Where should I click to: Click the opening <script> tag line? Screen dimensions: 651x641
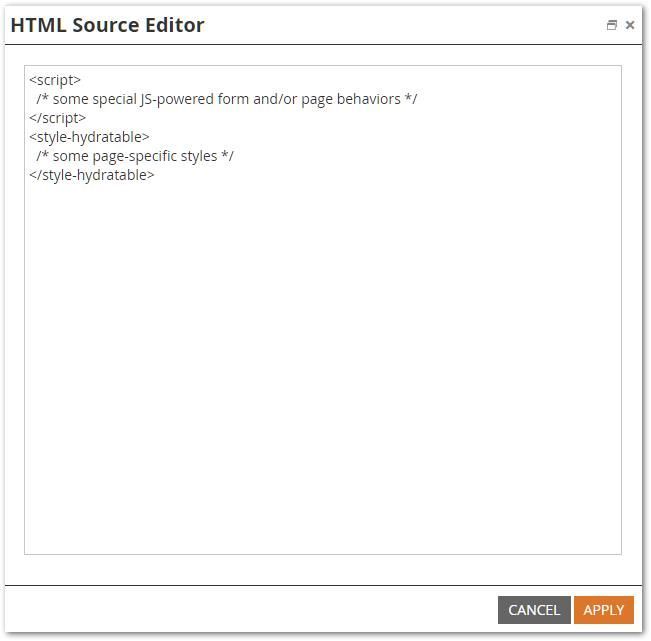[x=55, y=80]
